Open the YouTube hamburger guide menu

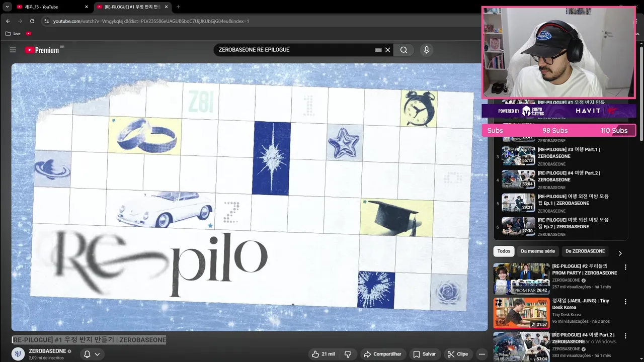coord(13,50)
